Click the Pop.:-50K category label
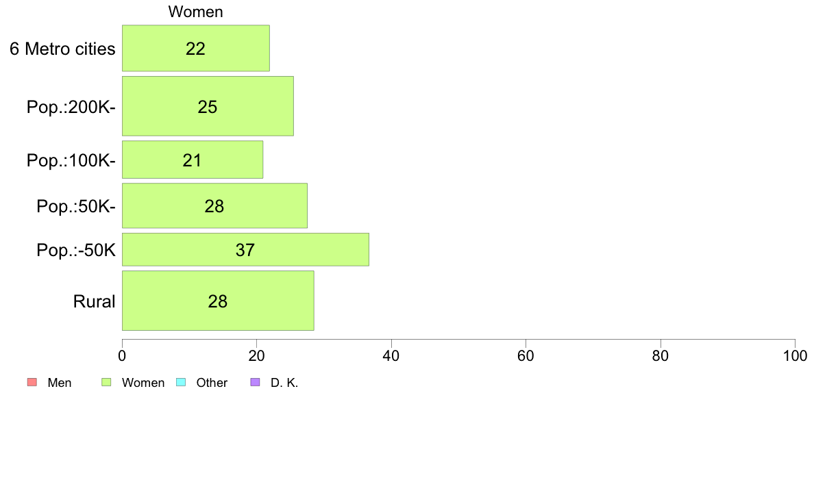This screenshot has height=504, width=814. coord(76,250)
